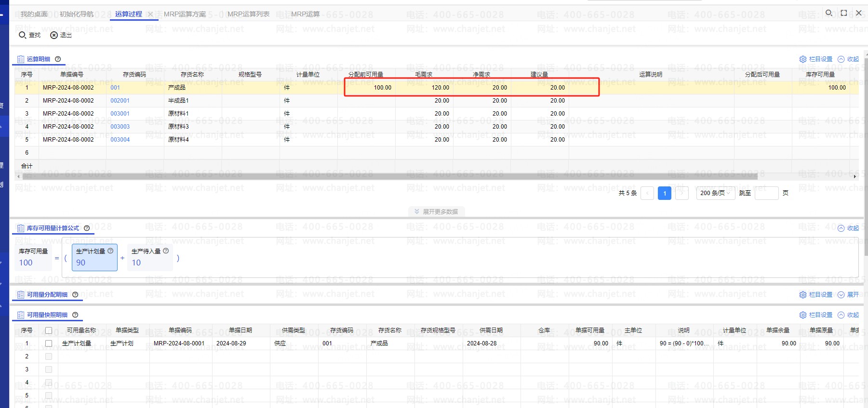Click the 生产计划量 help icon in the formula
Image resolution: width=868 pixels, height=408 pixels.
(110, 250)
